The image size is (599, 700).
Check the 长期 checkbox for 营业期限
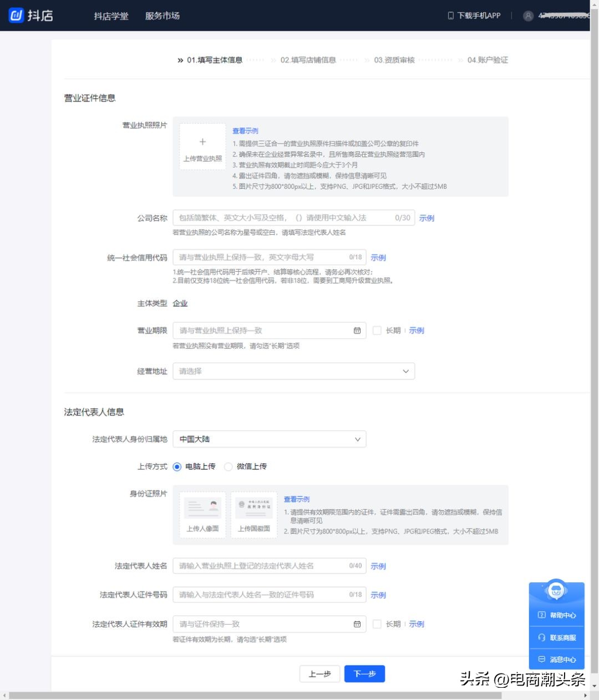click(377, 330)
